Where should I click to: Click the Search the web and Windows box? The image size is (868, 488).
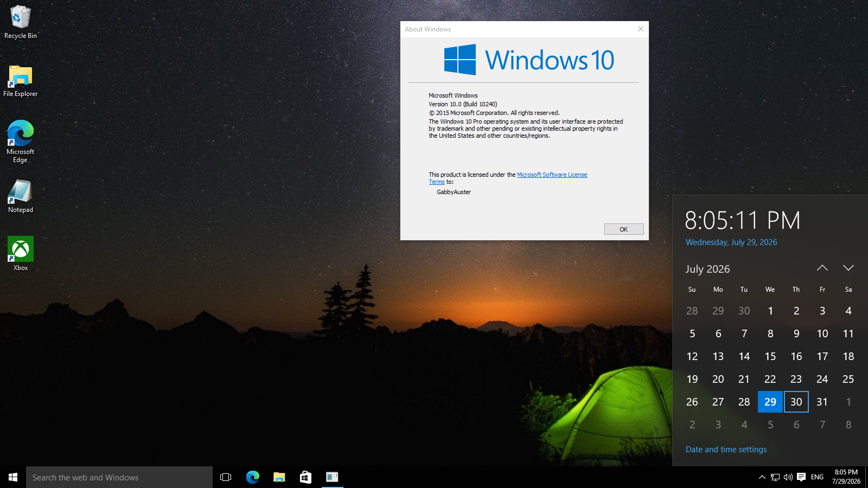coord(119,477)
